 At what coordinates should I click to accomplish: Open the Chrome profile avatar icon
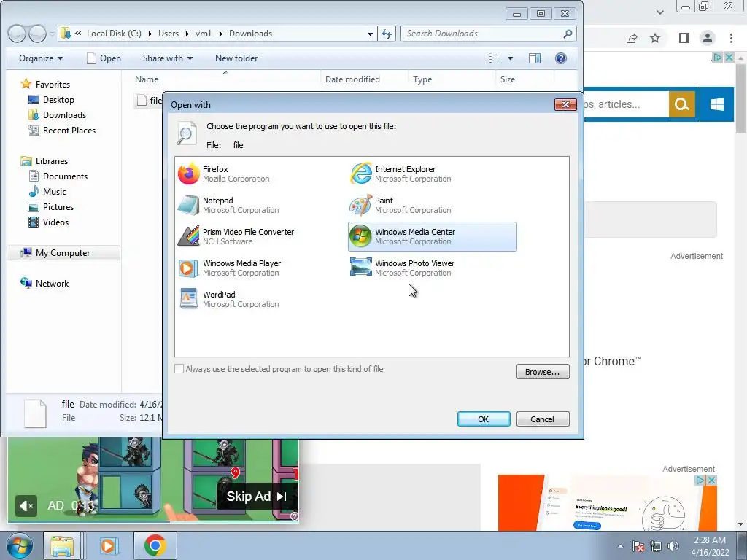[708, 38]
